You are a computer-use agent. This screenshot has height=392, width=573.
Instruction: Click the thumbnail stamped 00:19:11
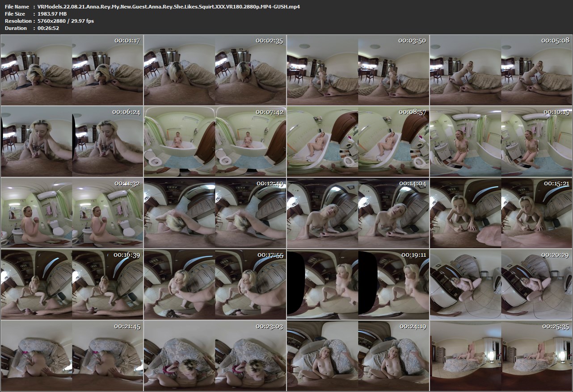coord(358,284)
